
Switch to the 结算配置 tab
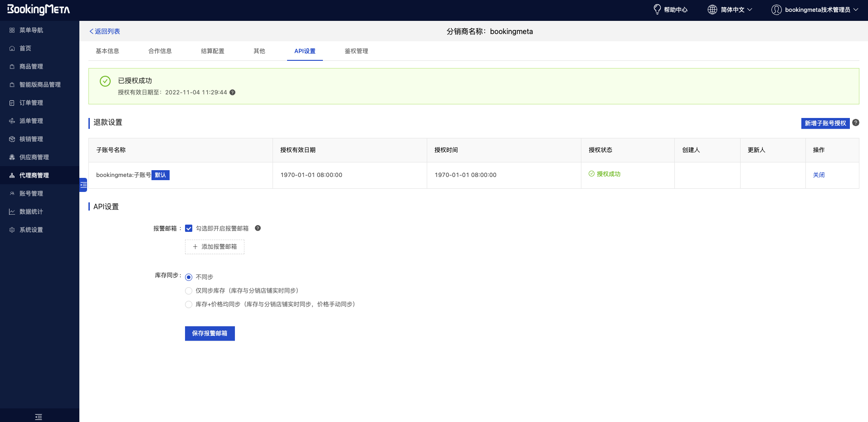tap(212, 51)
